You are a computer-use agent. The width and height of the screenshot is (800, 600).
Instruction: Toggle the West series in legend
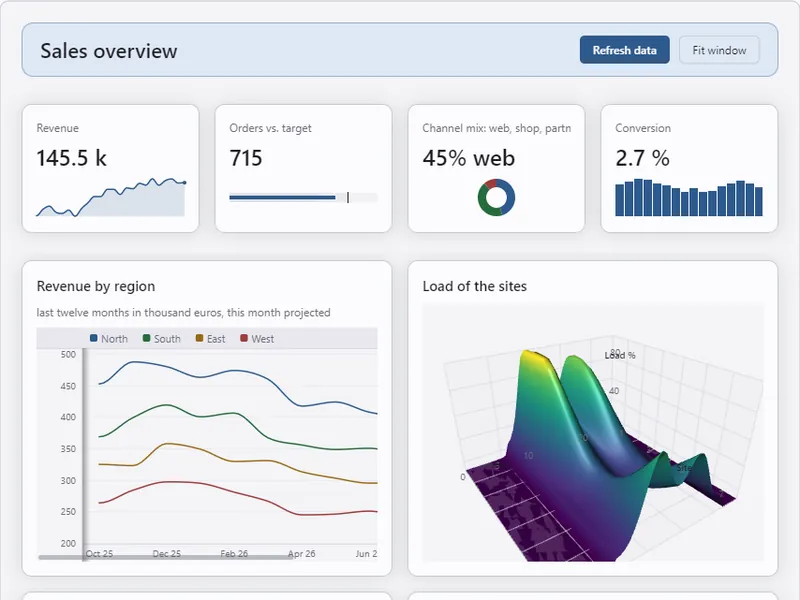[x=257, y=339]
